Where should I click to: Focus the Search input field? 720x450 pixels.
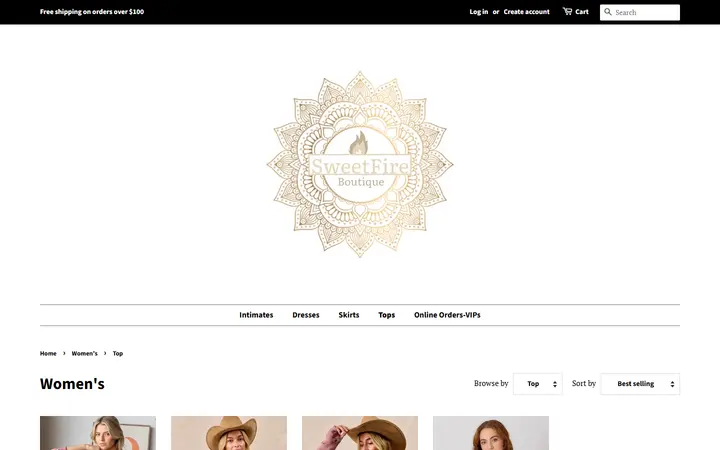640,12
